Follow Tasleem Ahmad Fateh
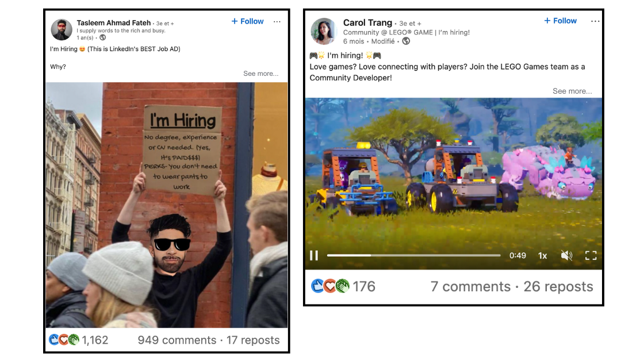The width and height of the screenshot is (644, 362). pyautogui.click(x=247, y=21)
